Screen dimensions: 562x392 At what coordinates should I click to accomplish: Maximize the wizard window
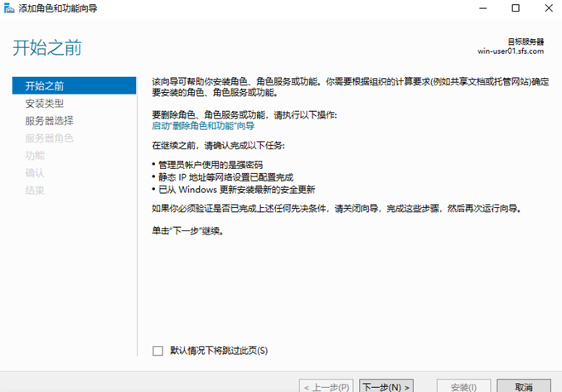516,8
